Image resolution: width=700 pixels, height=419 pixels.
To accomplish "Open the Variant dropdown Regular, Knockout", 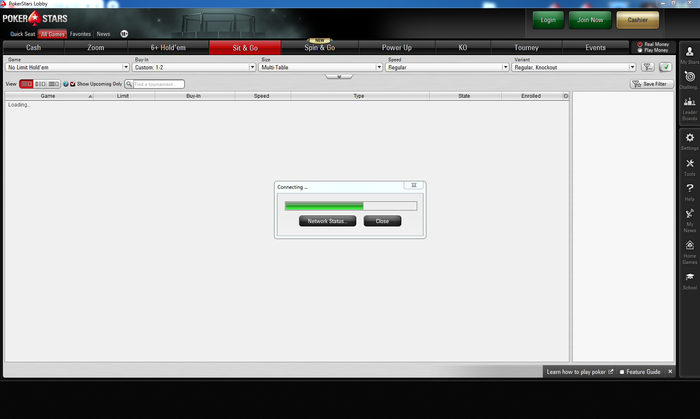I will [x=574, y=67].
